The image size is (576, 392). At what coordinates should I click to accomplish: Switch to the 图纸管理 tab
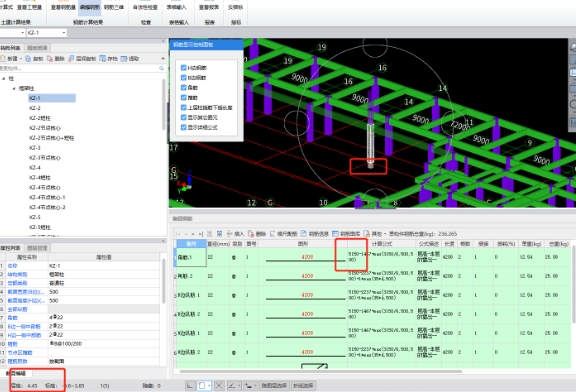point(37,48)
